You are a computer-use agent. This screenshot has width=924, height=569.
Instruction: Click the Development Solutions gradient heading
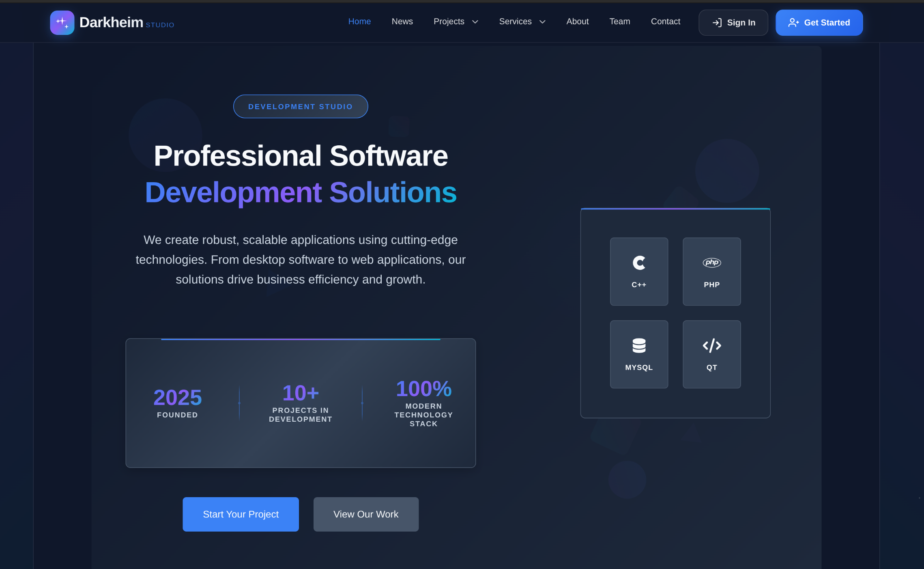click(301, 192)
